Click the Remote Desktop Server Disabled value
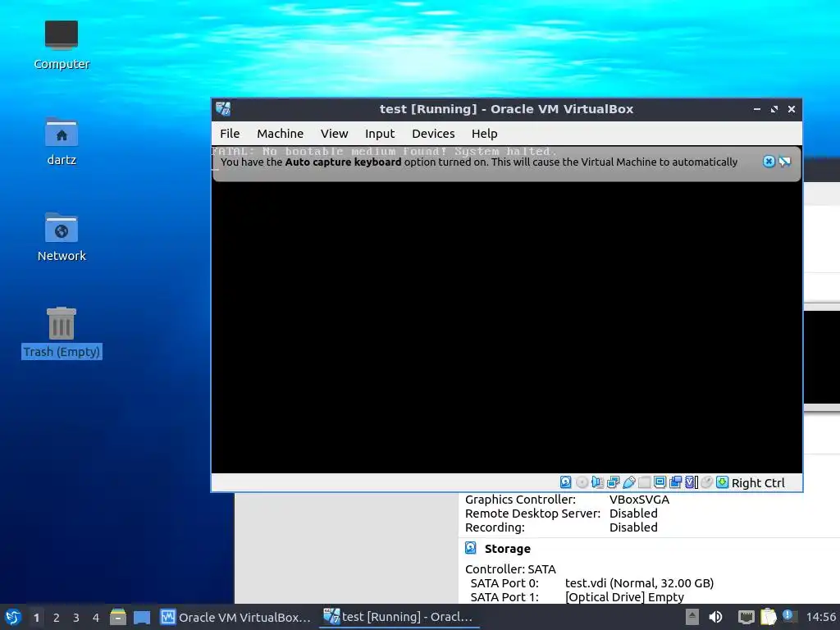Screen dimensions: 840x630 click(633, 514)
